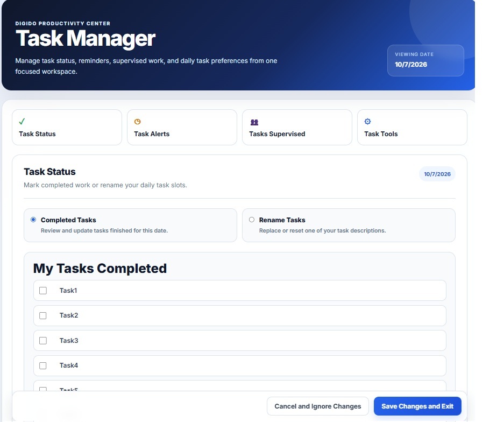Click the green checkmark Task Status icon
The height and width of the screenshot is (422, 504).
22,122
